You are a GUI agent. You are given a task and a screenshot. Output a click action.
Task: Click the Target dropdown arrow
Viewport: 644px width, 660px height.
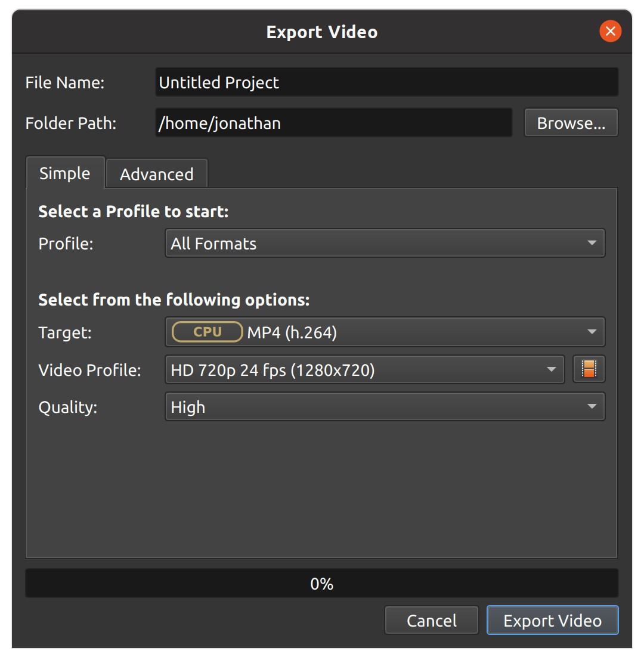pos(592,332)
